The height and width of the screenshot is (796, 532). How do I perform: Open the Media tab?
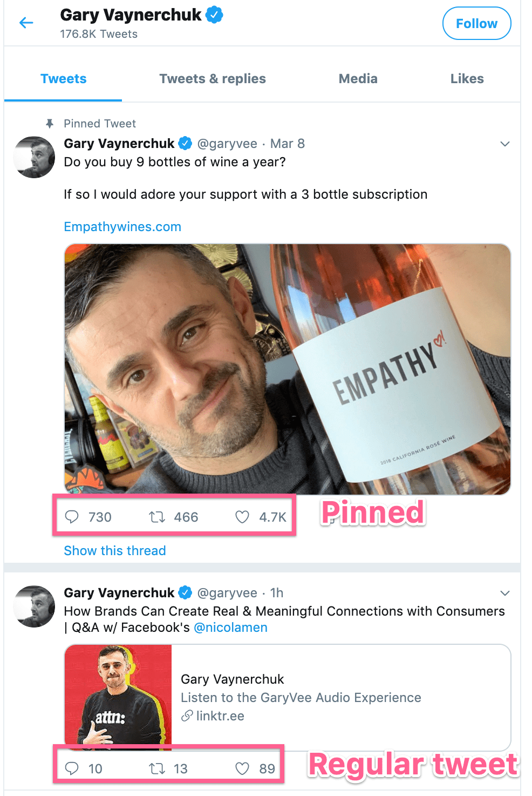pos(358,79)
